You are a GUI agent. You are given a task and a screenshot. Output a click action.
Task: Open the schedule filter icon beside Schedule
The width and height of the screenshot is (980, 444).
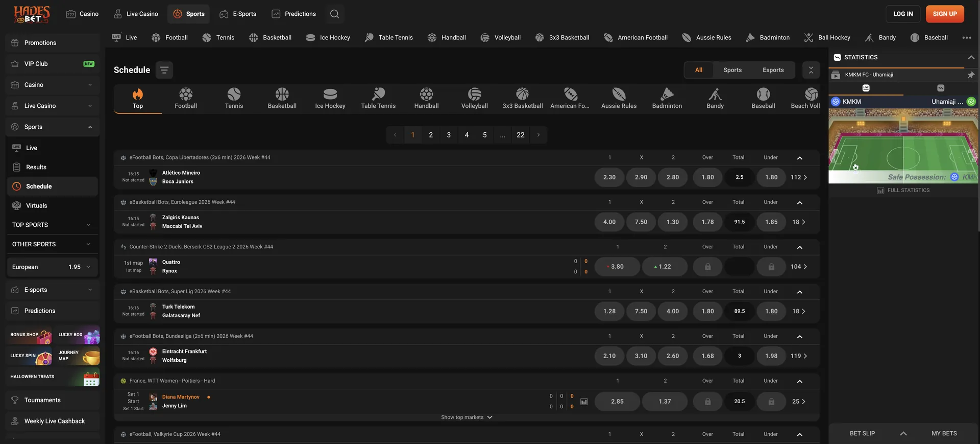[164, 70]
